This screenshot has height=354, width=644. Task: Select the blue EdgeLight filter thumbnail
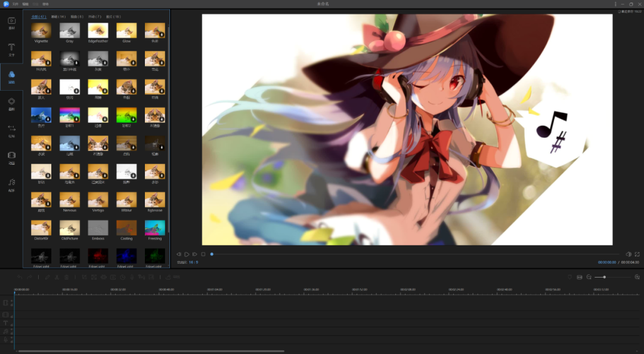point(126,256)
